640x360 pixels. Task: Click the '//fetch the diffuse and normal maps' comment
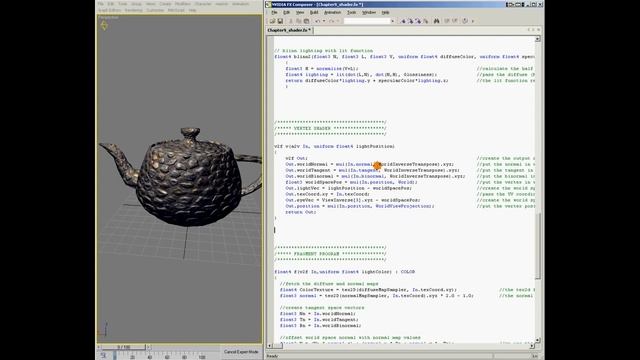329,284
